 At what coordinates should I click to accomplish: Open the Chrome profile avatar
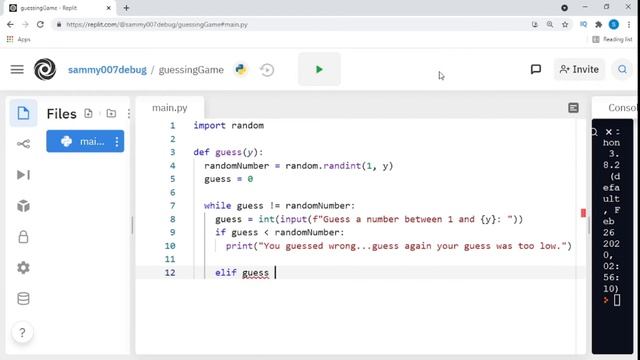point(613,24)
